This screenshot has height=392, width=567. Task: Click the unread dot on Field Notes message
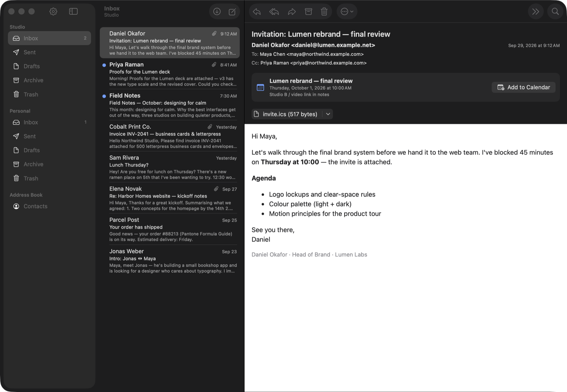tap(104, 96)
